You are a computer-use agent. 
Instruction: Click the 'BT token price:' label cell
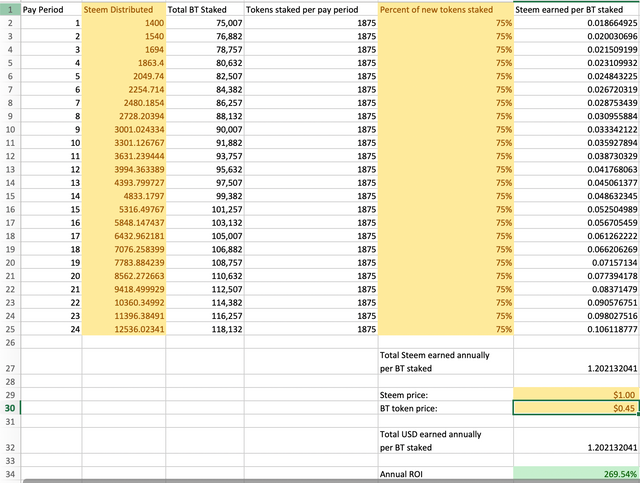click(446, 408)
